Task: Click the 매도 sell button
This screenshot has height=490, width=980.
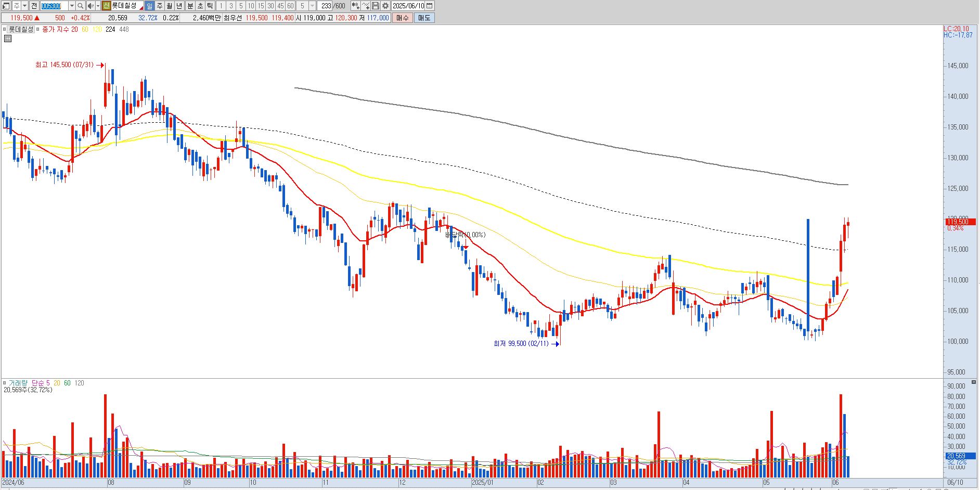Action: coord(424,18)
